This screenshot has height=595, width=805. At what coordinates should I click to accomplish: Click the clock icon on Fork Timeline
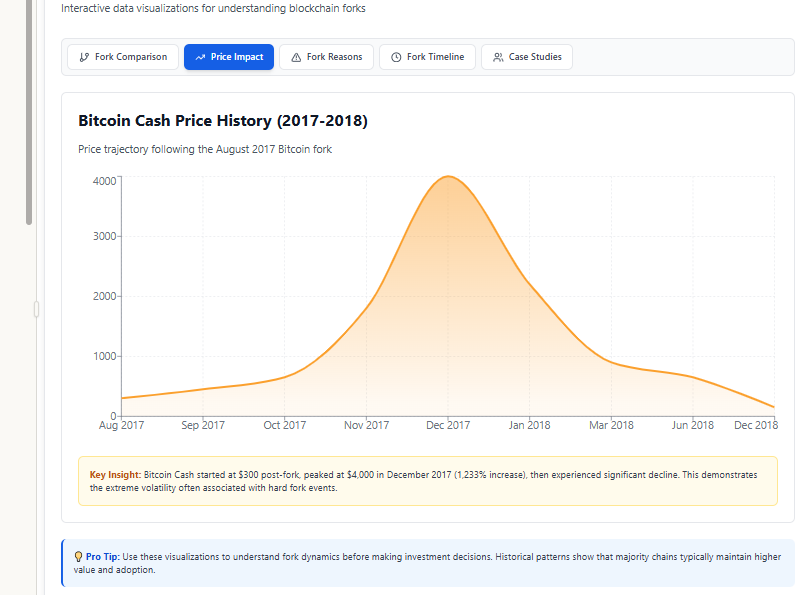[x=396, y=57]
